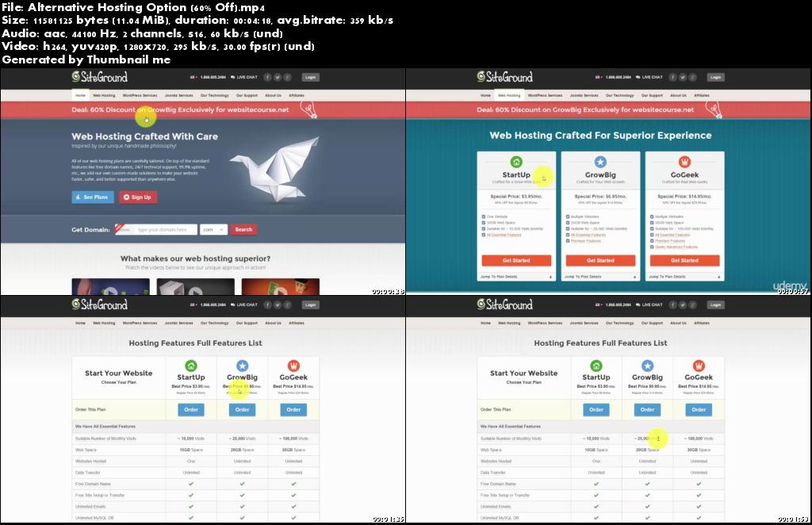812x525 pixels.
Task: Expand GrowBig 'Jump To Plan Details'
Action: pos(600,277)
